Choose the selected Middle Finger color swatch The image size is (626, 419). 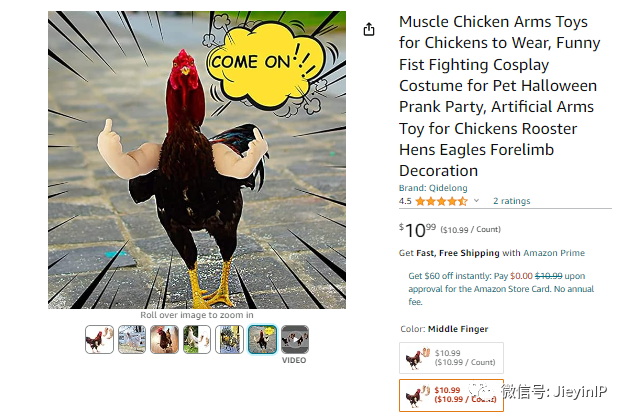pyautogui.click(x=451, y=394)
